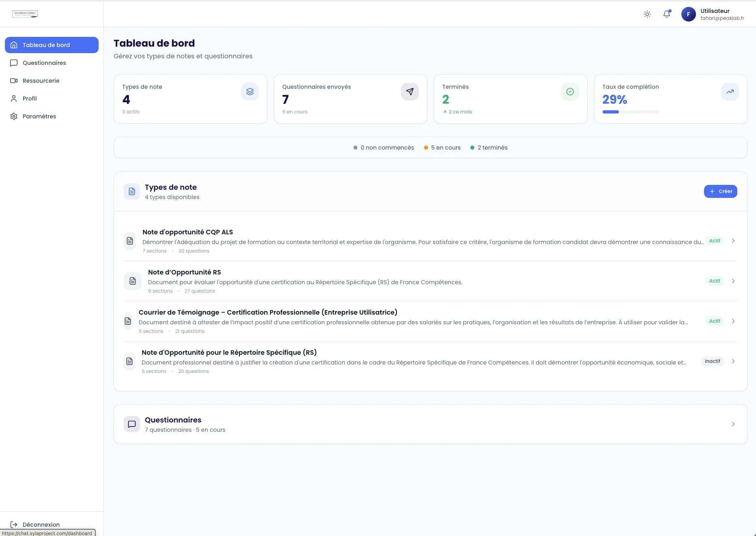Click the trend arrow icon in completion card
The image size is (756, 536).
(730, 92)
